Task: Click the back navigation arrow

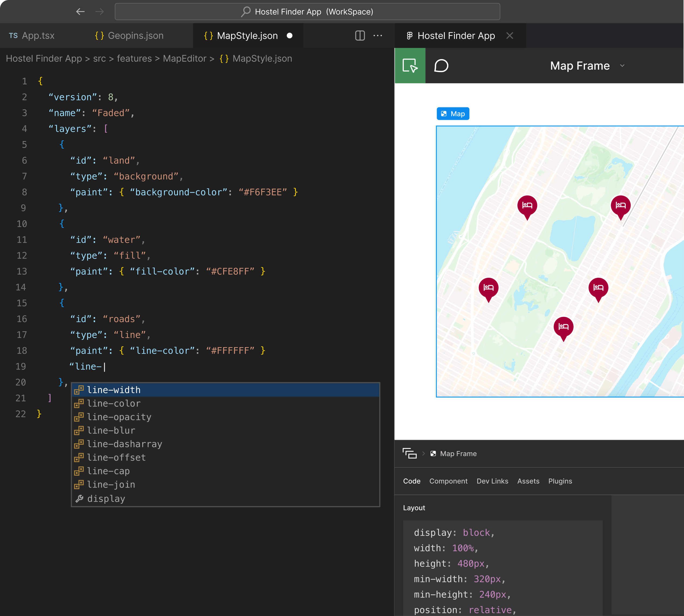Action: pyautogui.click(x=80, y=12)
